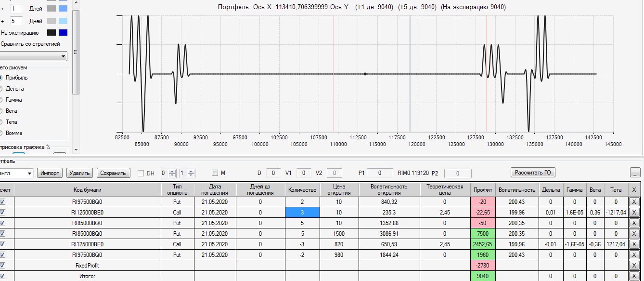Remove the FixedProfit row
This screenshot has height=281, width=644.
point(634,266)
